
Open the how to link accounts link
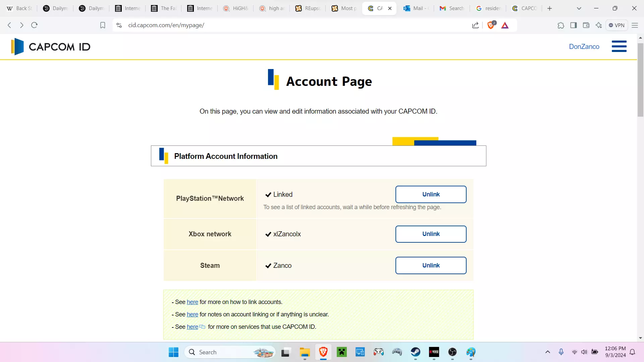click(x=192, y=302)
